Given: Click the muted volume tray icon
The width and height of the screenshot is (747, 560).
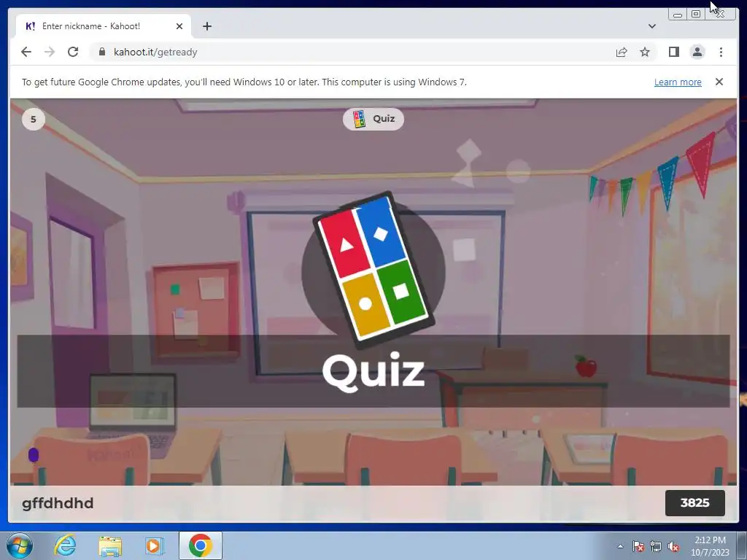Looking at the screenshot, I should coord(673,546).
